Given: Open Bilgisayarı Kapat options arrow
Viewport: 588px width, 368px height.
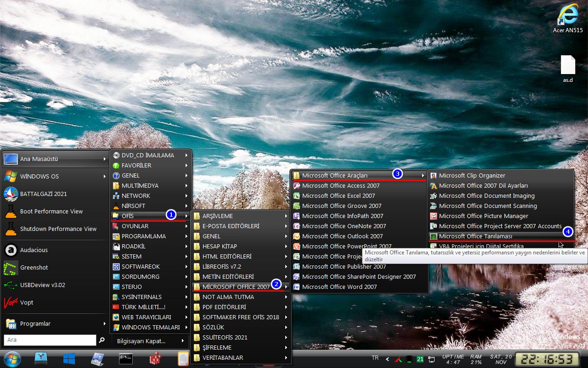Looking at the screenshot, I should click(183, 341).
